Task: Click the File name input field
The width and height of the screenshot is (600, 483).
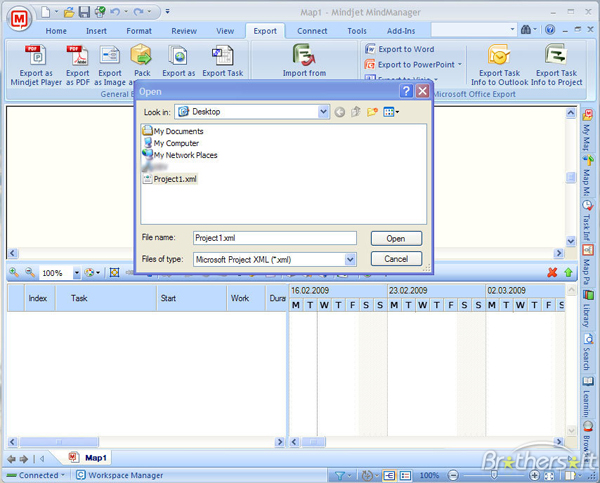Action: pos(274,238)
